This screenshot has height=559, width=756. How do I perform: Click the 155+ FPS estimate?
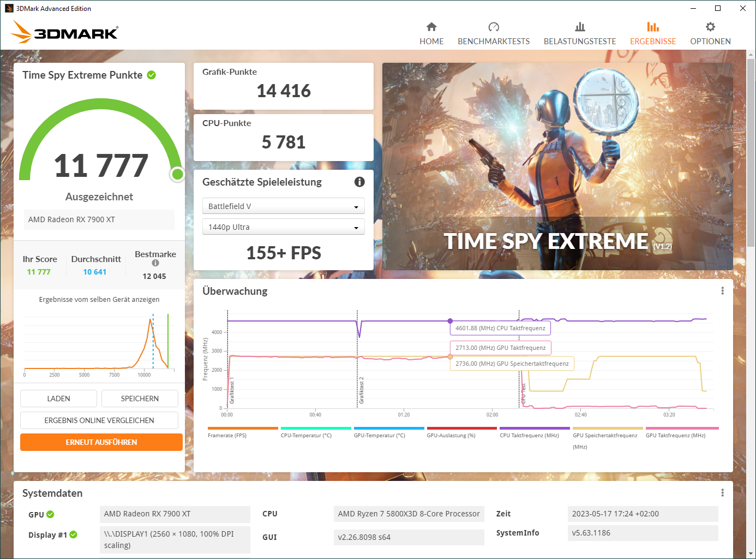284,253
